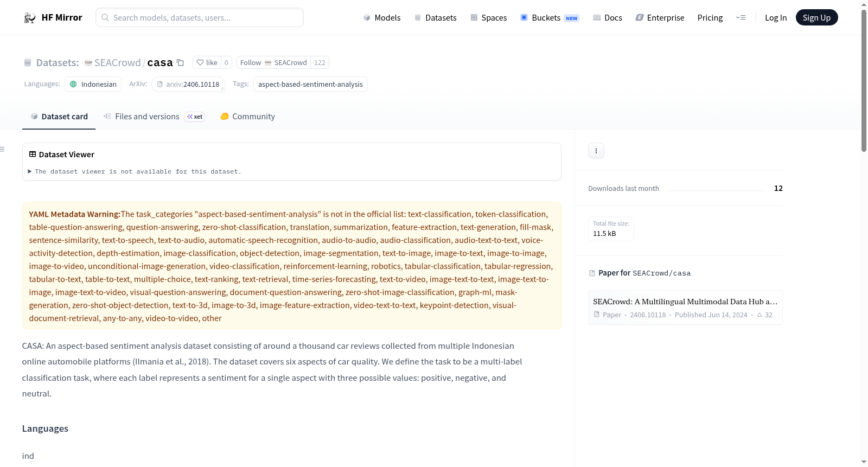Select the Indonesian language tag
Screen dimensions: 868x467
tap(93, 84)
